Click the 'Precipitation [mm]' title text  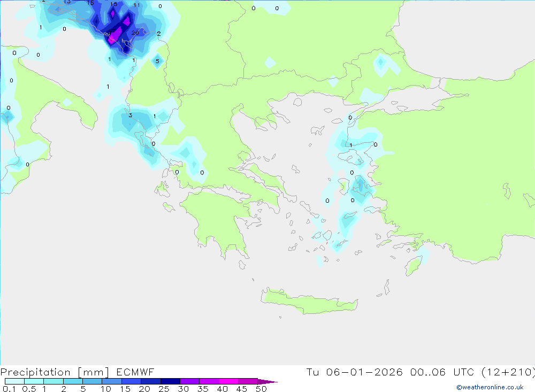tap(55, 372)
